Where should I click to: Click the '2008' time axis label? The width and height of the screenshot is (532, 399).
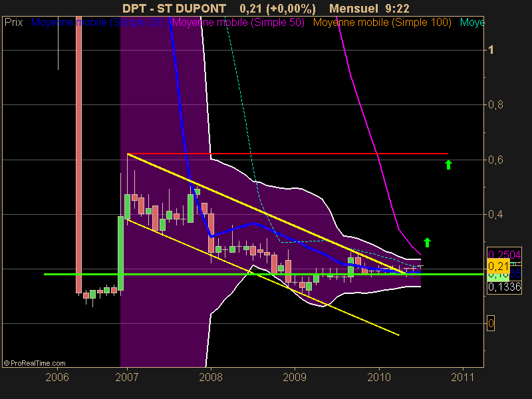[x=211, y=377]
